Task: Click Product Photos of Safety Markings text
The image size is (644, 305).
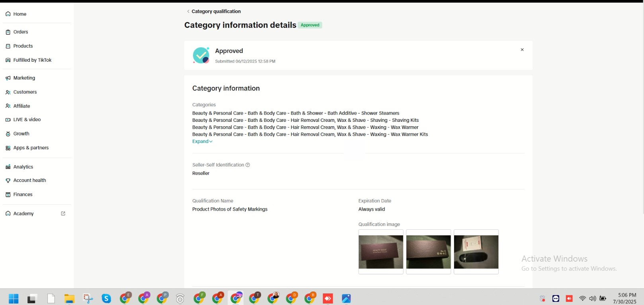Action: [x=230, y=209]
